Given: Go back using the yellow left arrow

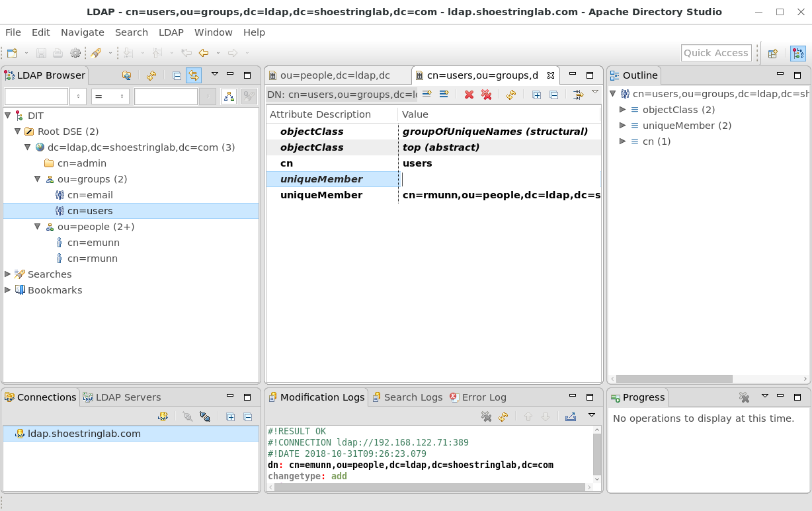Looking at the screenshot, I should (x=204, y=53).
